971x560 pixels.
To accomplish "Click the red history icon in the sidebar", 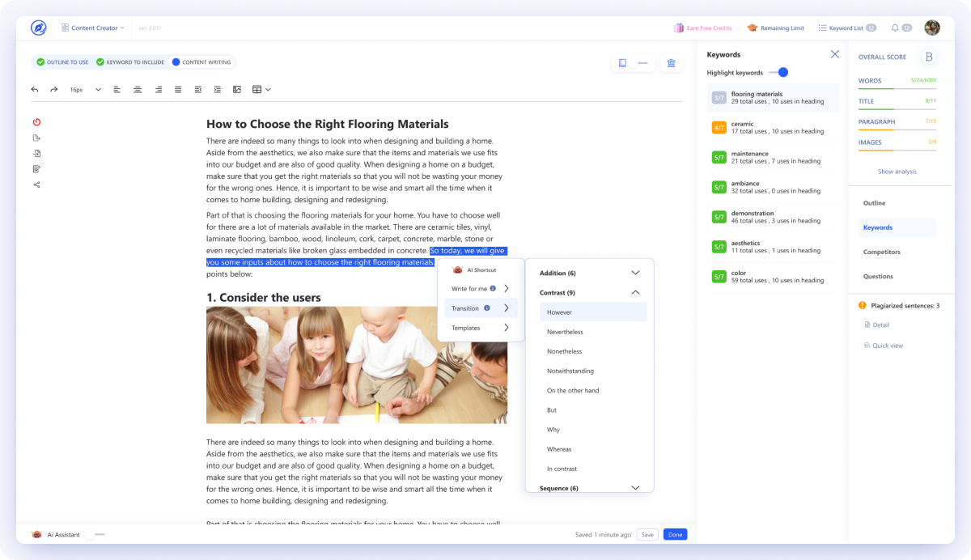I will 36,121.
